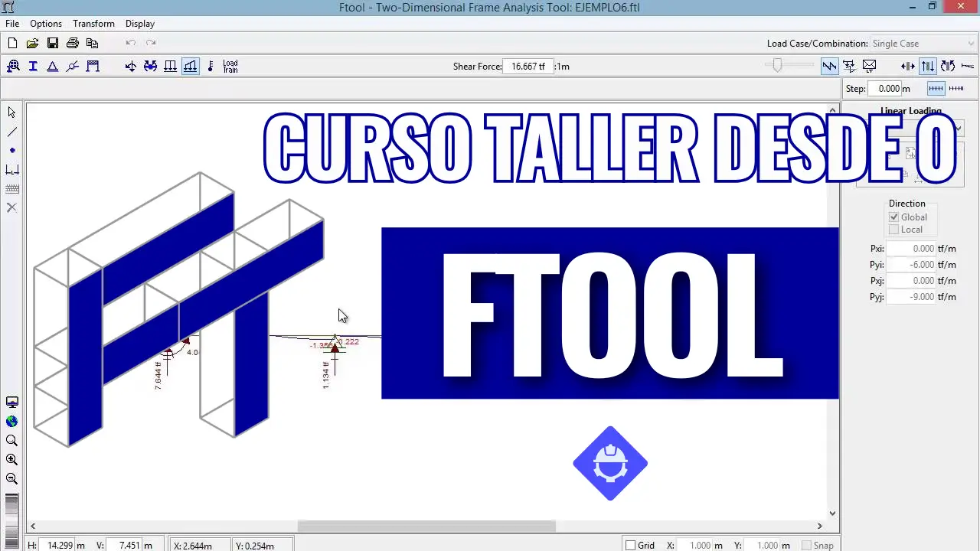Enable the Local direction checkbox

tap(893, 229)
